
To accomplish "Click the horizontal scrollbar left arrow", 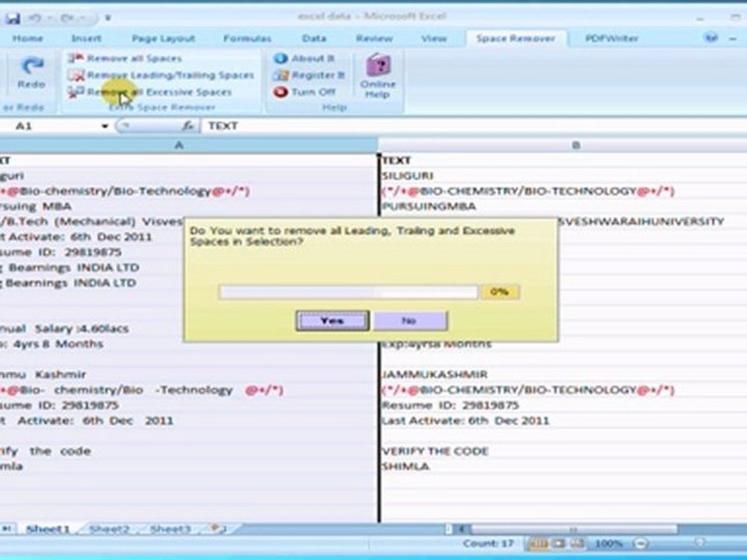I will (x=461, y=529).
